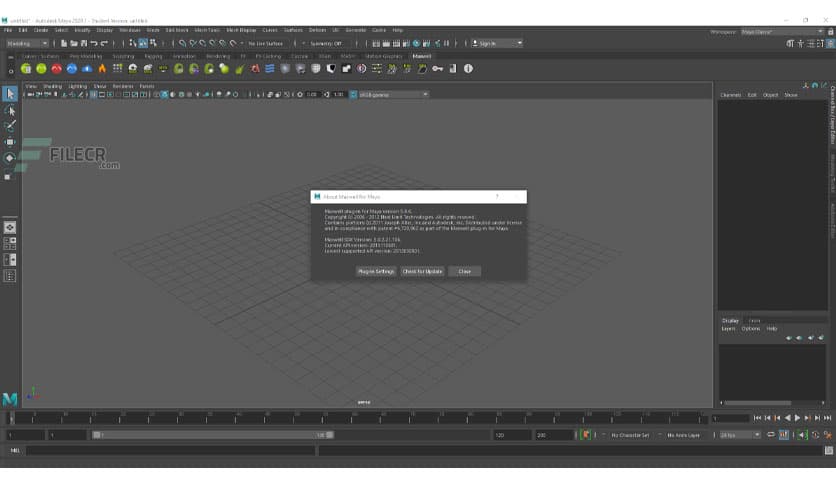Click the Maxwell grid instancer shelf icon
The height and width of the screenshot is (484, 836).
[x=117, y=68]
